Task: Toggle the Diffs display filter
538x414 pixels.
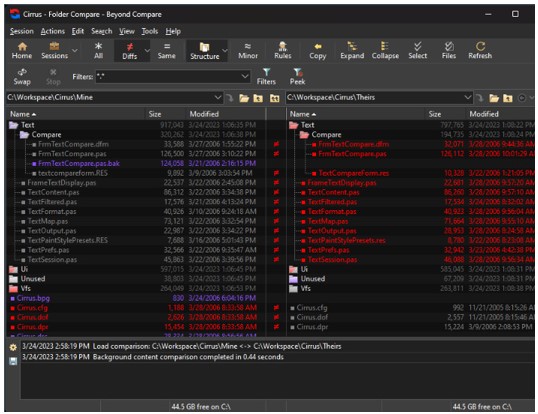Action: [x=130, y=51]
